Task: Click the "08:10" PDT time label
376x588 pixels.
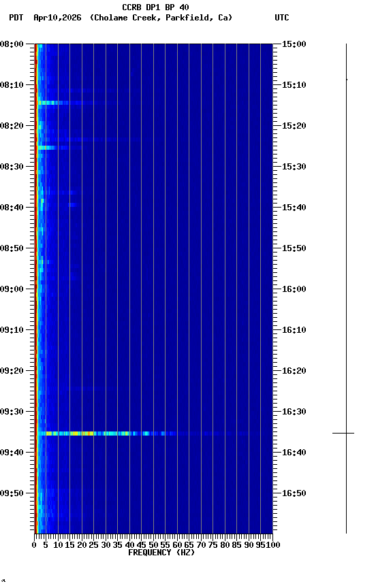Action: click(12, 85)
